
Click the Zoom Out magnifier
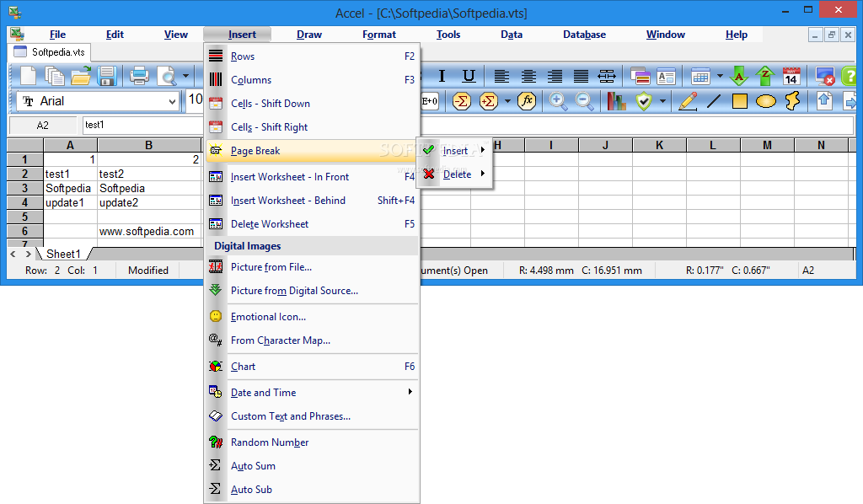coord(585,101)
